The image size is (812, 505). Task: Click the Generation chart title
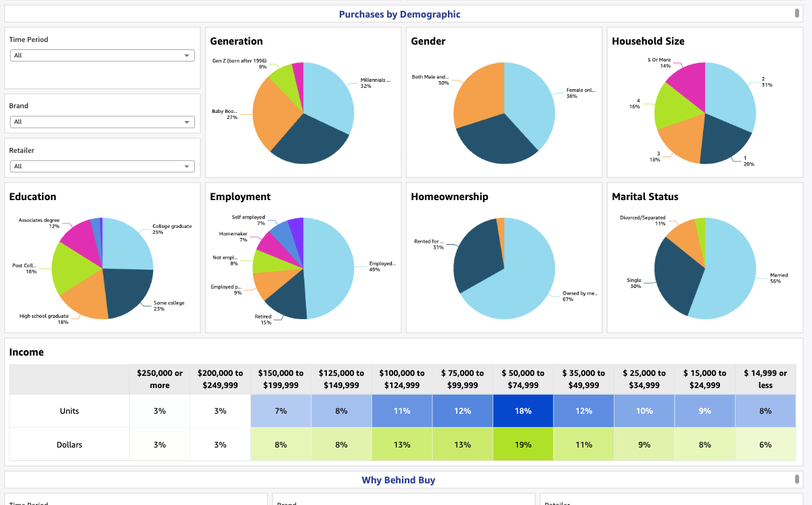coord(237,41)
